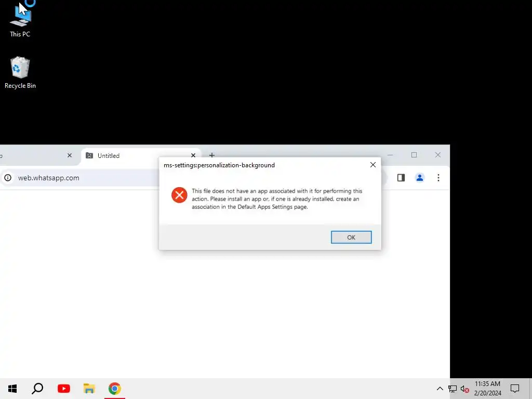Image resolution: width=532 pixels, height=399 pixels.
Task: Select the This PC desktop icon
Action: (x=20, y=20)
